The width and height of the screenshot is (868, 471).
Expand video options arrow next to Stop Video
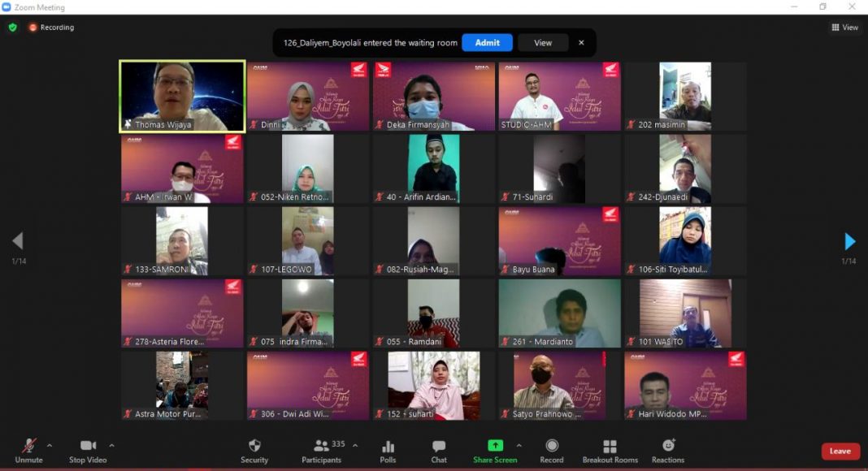(x=111, y=445)
